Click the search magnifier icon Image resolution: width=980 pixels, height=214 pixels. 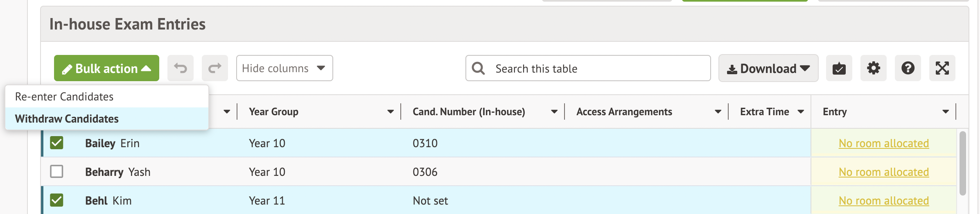478,68
